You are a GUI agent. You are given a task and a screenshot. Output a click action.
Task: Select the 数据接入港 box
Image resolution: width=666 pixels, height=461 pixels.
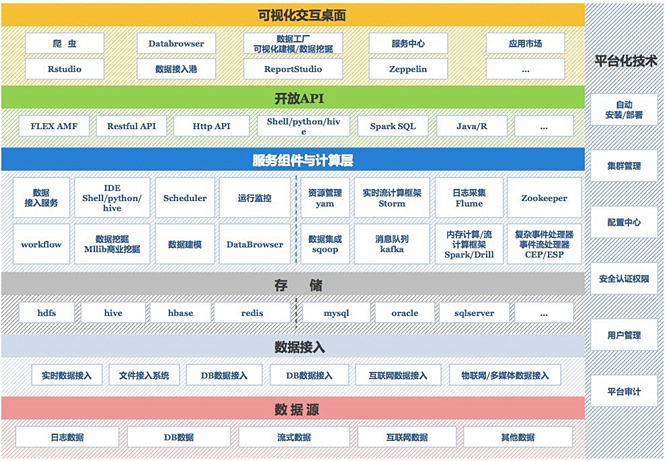coord(176,69)
